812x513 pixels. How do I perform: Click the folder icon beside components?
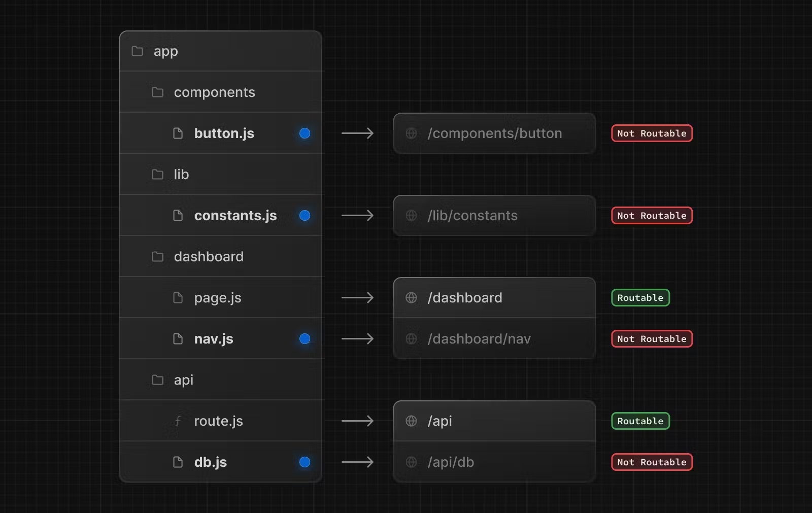point(157,92)
